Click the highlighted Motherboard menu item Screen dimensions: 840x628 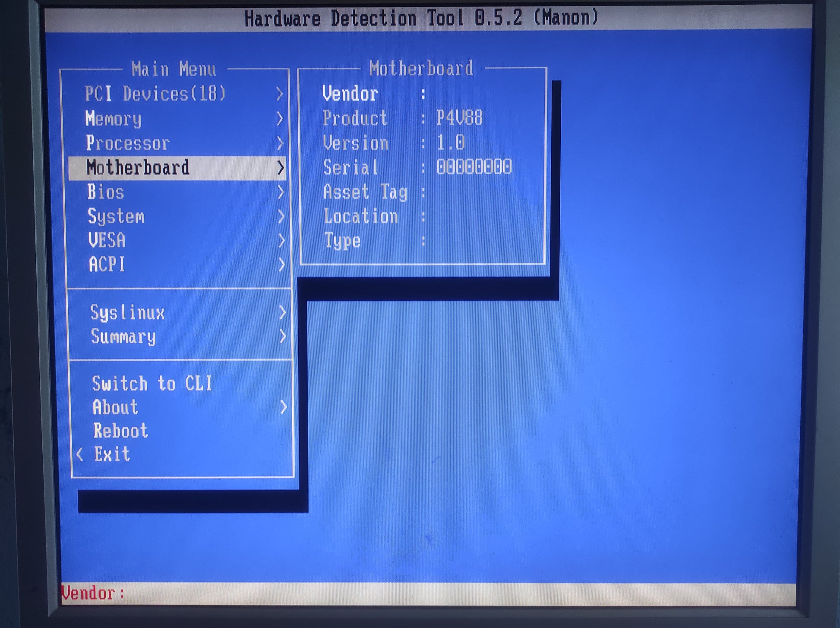138,168
